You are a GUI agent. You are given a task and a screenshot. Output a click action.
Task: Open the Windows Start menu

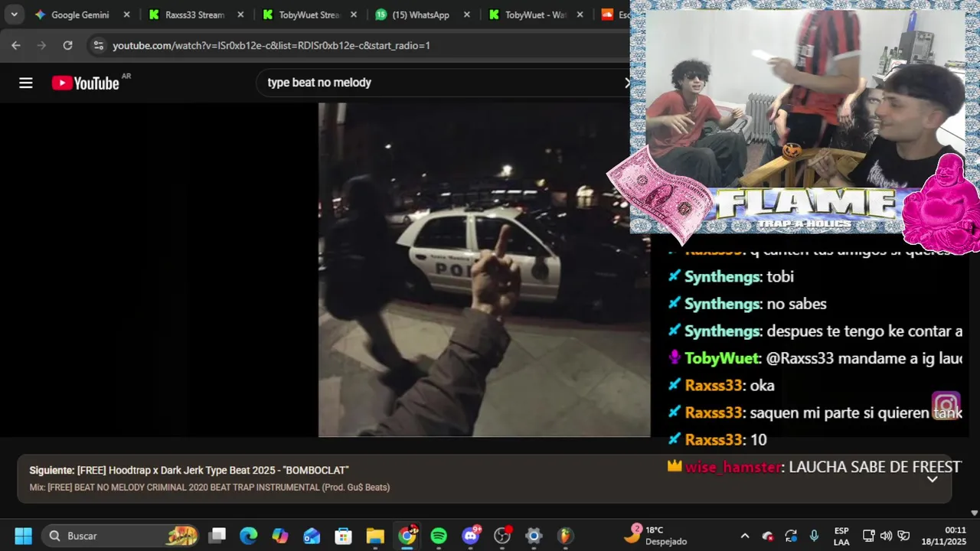coord(23,536)
